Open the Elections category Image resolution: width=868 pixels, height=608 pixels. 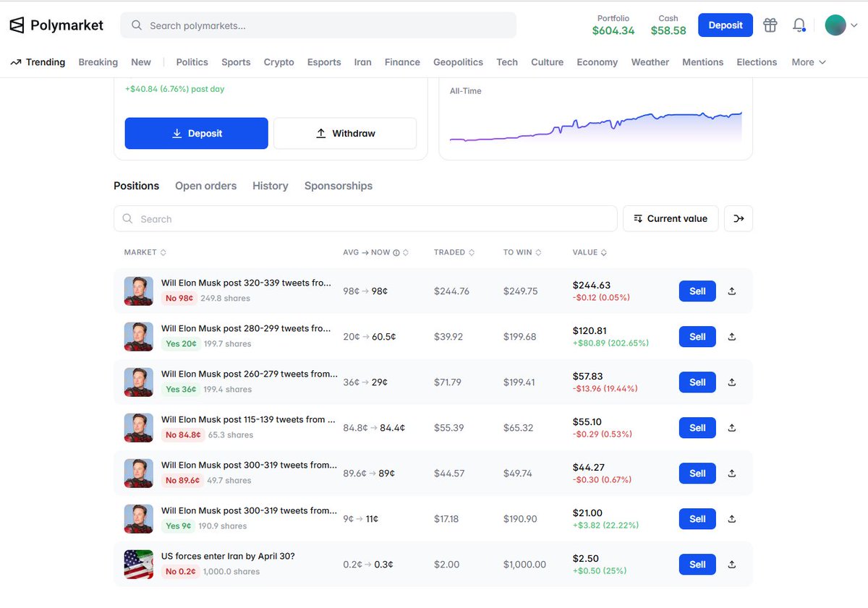(757, 62)
